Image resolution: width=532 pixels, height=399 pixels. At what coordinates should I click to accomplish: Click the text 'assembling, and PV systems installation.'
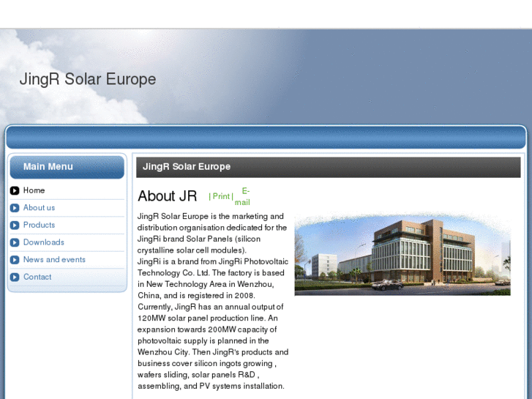[x=211, y=386]
